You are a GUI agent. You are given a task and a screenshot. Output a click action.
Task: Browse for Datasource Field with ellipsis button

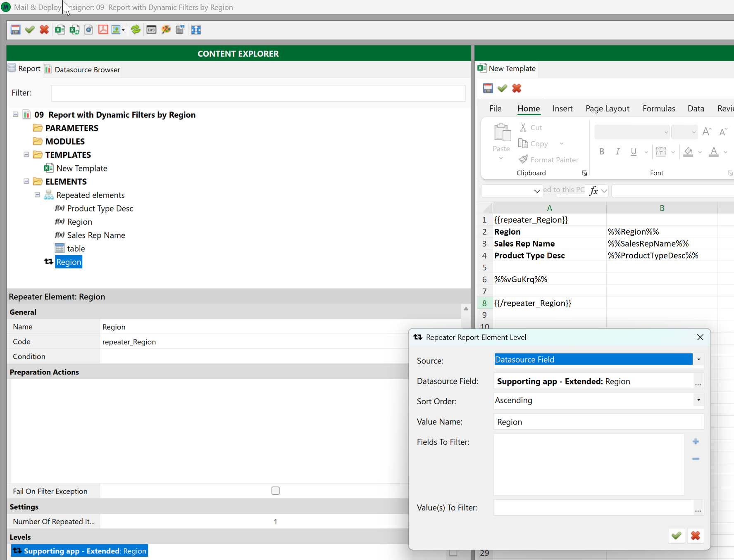(698, 382)
